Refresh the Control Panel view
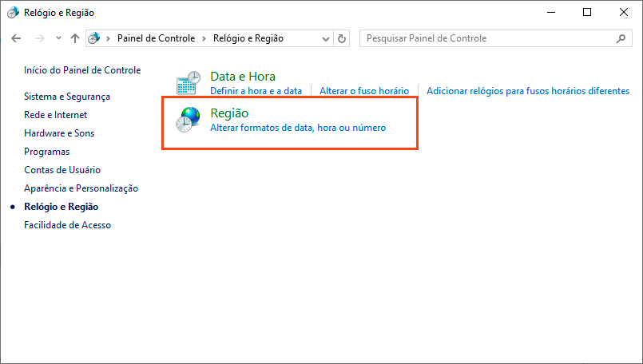 point(342,38)
